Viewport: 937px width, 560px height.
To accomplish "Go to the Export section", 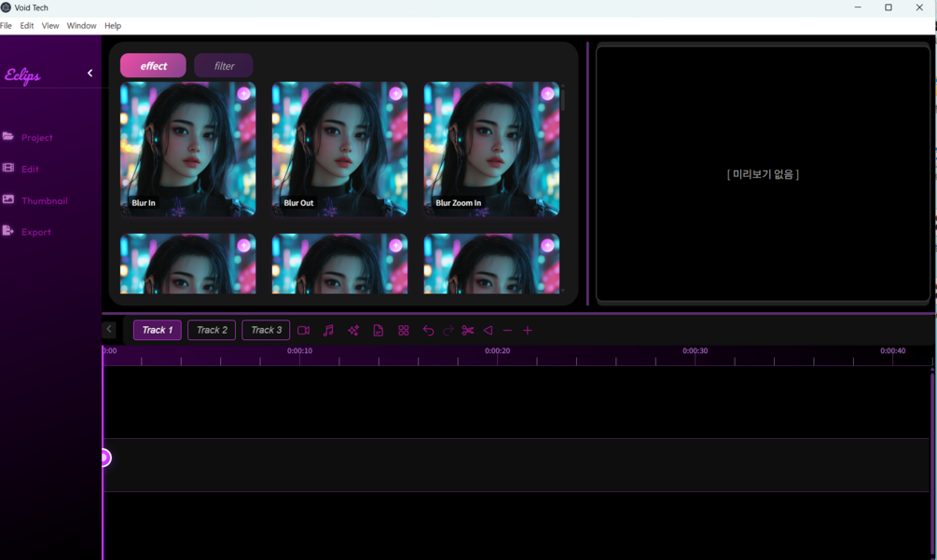I will (x=27, y=232).
